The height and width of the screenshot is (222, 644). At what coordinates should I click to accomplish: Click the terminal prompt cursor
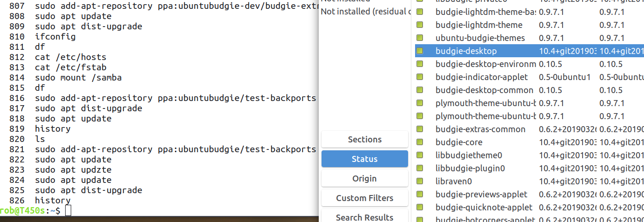[68, 210]
